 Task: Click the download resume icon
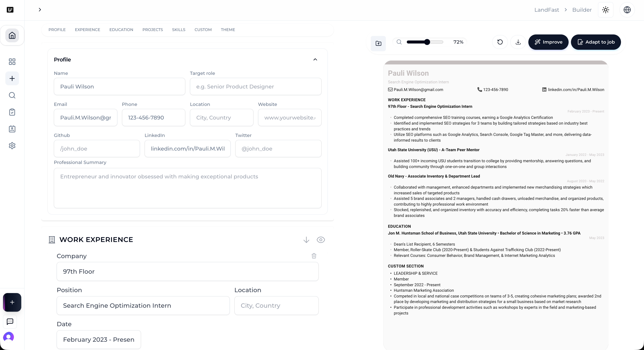point(518,42)
